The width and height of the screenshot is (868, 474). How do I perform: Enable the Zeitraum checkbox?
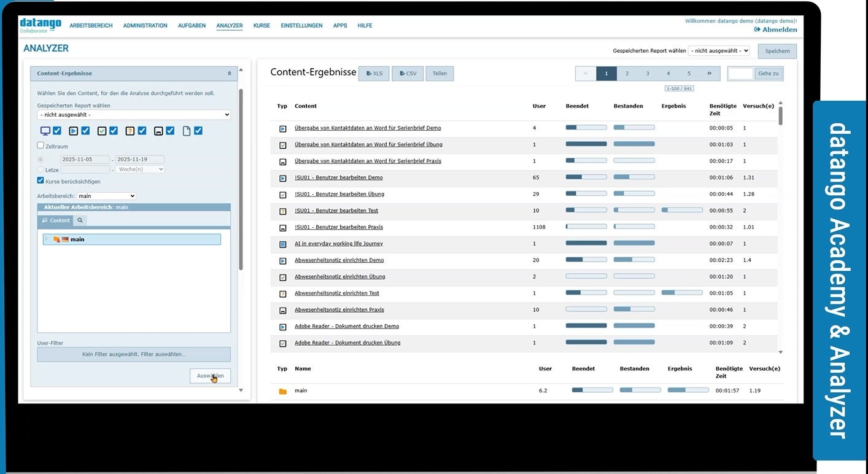pos(41,146)
